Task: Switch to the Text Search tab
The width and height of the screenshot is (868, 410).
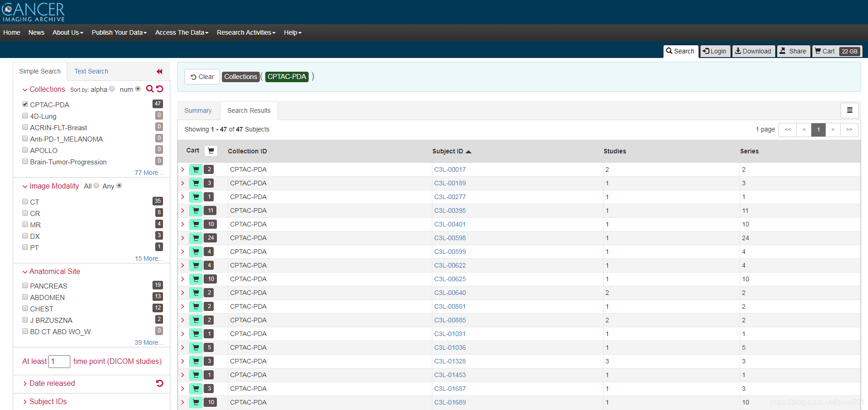Action: click(x=91, y=71)
